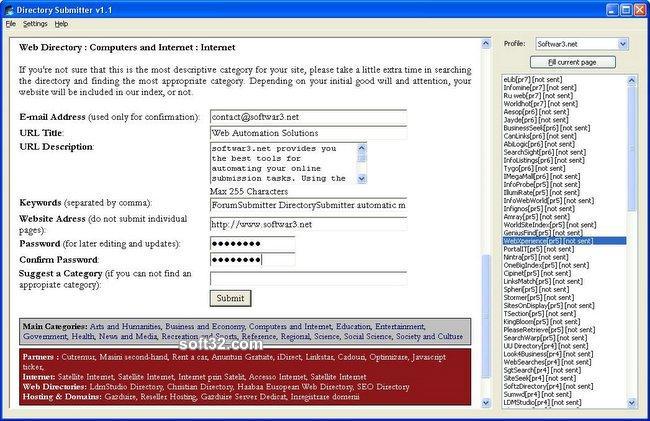Click the Website Adress input field
This screenshot has height=421, width=650.
point(308,224)
